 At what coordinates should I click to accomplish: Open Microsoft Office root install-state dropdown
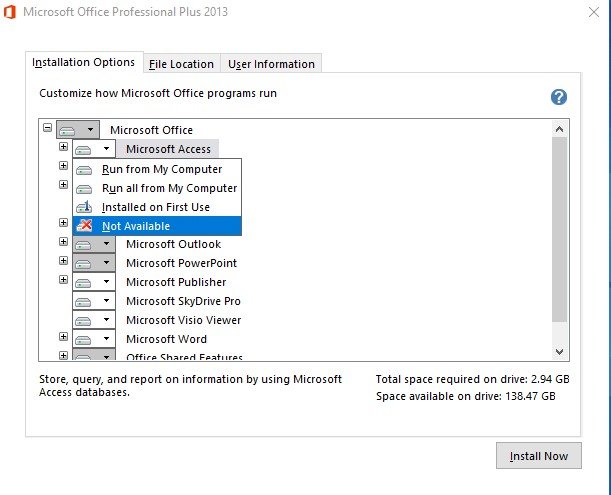(x=78, y=129)
